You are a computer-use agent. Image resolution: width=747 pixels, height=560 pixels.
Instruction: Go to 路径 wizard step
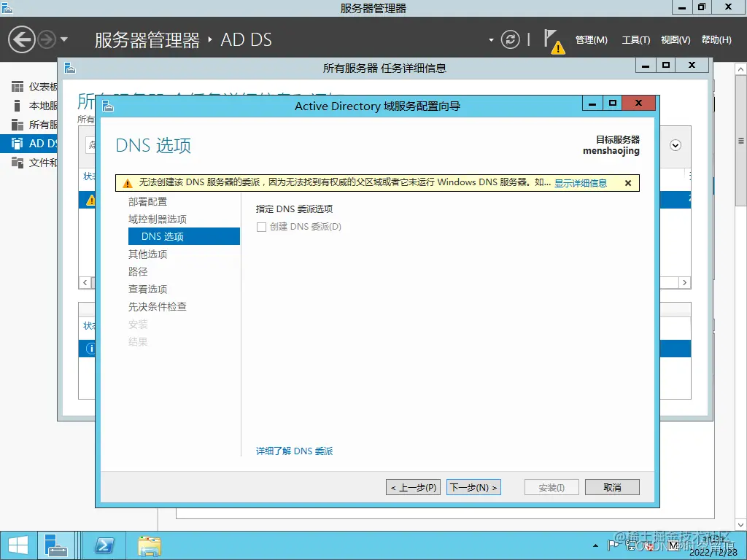138,271
